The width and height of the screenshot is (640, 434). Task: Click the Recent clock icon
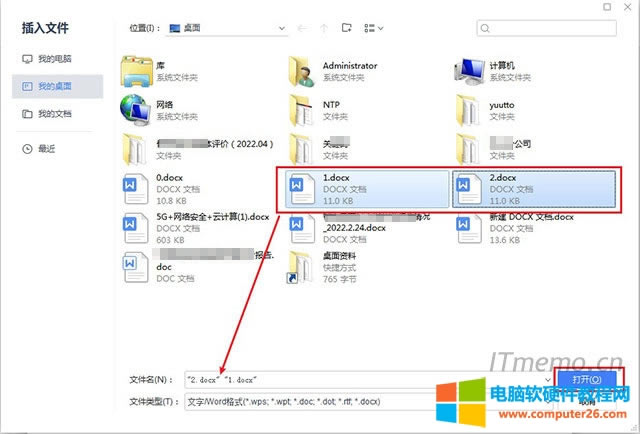[27, 149]
